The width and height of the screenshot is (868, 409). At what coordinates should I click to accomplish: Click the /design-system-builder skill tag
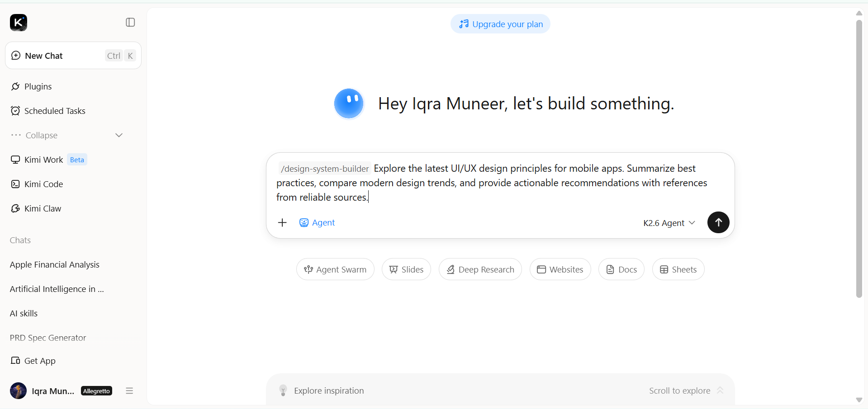(325, 169)
